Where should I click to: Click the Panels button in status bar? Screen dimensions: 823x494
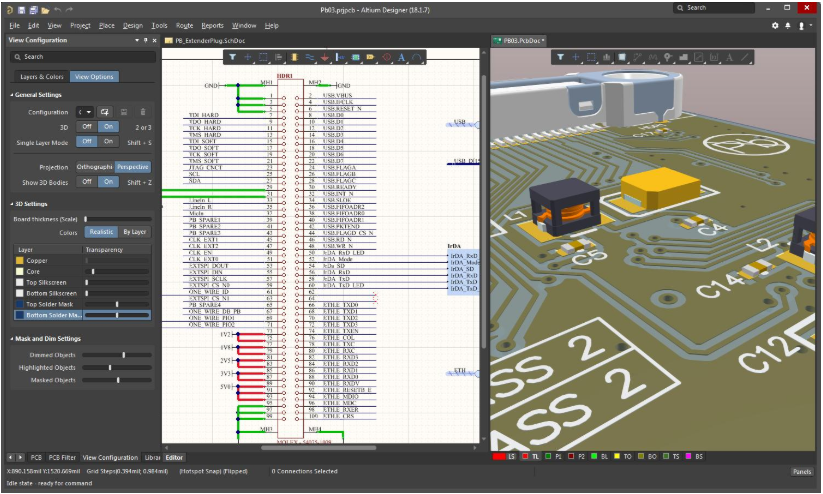pos(802,472)
